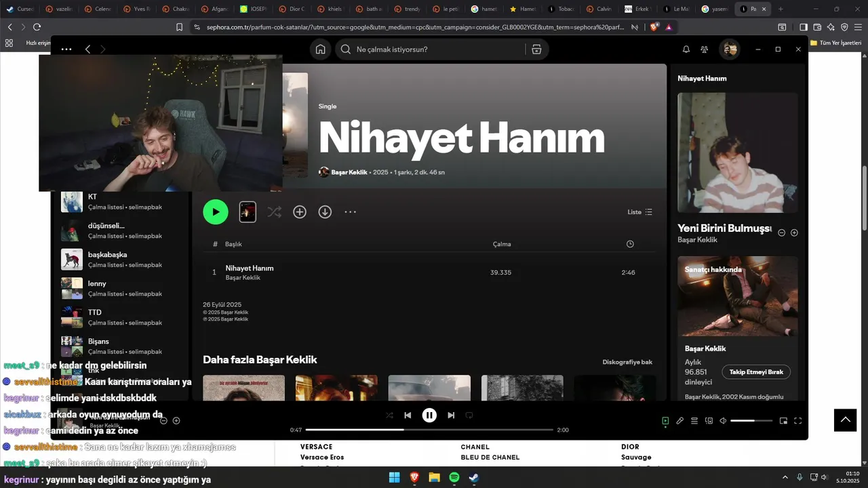Open Dior Sauvage product on Sephora page

[x=636, y=457]
